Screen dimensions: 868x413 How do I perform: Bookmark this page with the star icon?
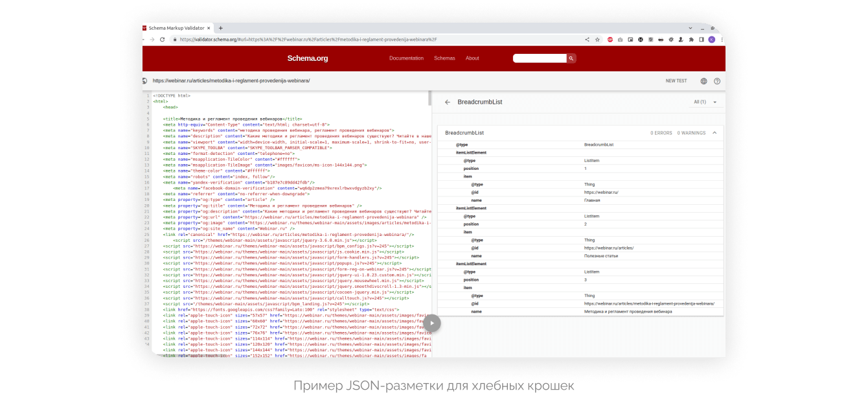coord(597,40)
